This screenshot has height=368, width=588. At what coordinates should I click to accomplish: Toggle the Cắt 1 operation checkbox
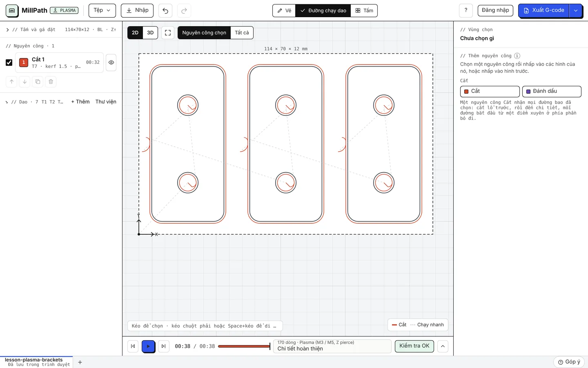pos(9,63)
